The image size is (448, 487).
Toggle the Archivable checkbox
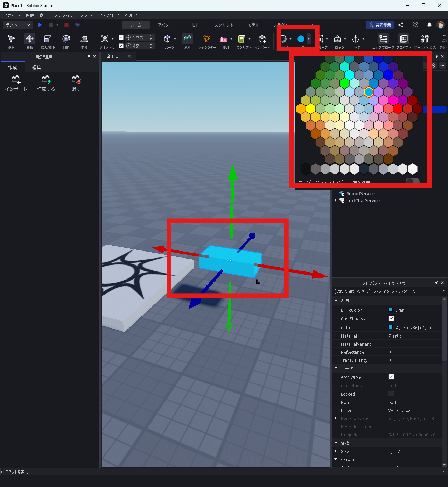pyautogui.click(x=391, y=377)
